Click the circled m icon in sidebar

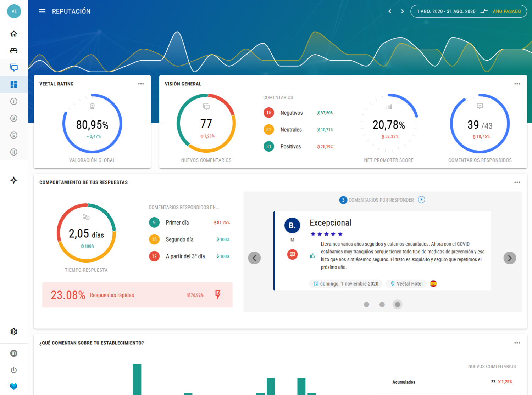pyautogui.click(x=14, y=353)
